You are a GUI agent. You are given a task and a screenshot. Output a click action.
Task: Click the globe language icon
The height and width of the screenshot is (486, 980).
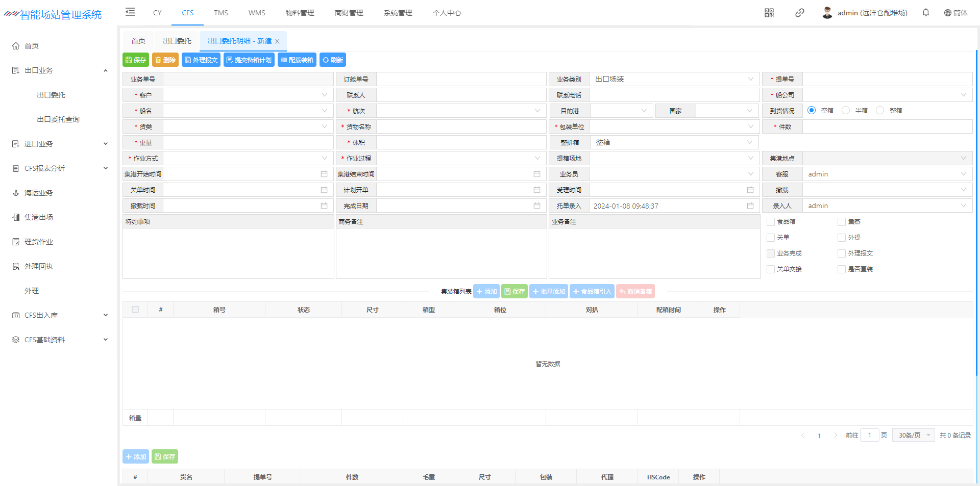tap(947, 13)
